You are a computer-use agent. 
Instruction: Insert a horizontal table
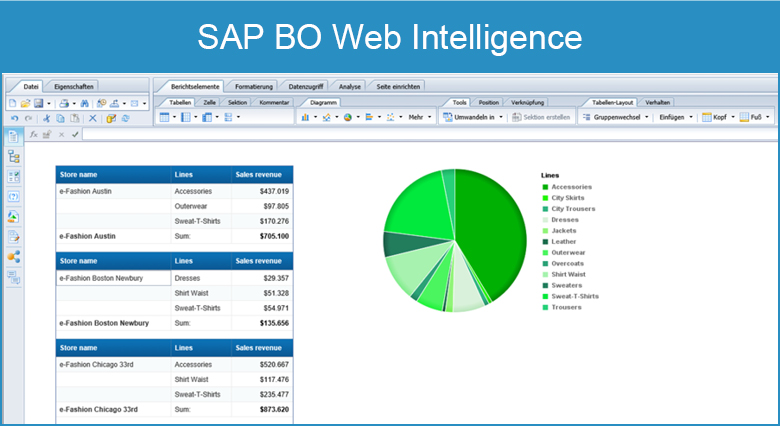(x=186, y=117)
